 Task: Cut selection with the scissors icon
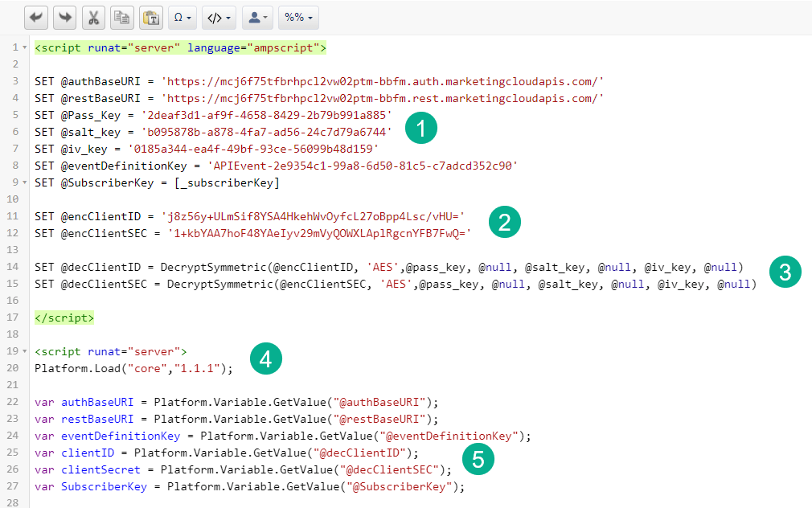click(x=94, y=17)
